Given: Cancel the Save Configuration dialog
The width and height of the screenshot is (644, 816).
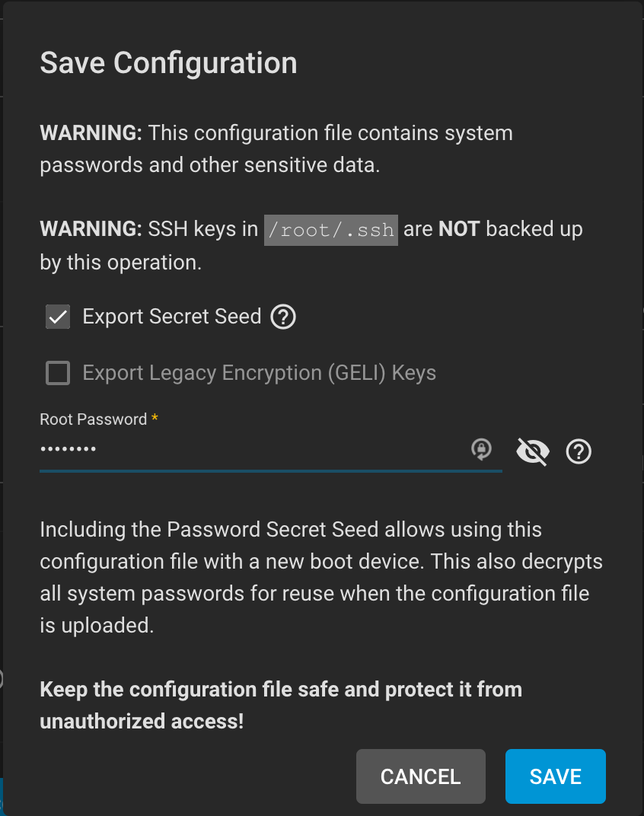Looking at the screenshot, I should (421, 776).
